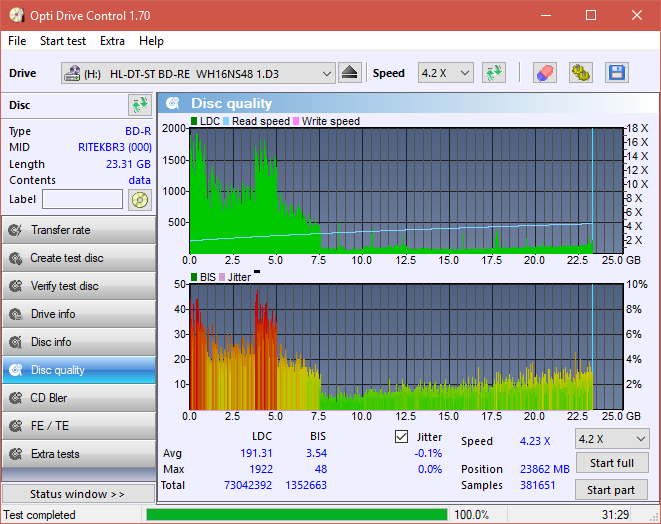Click the elapsed time 31:29
The height and width of the screenshot is (524, 661).
click(x=615, y=515)
